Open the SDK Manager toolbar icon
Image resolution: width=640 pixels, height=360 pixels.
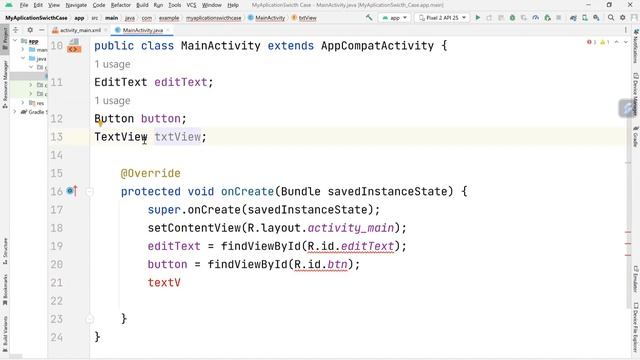coord(596,18)
